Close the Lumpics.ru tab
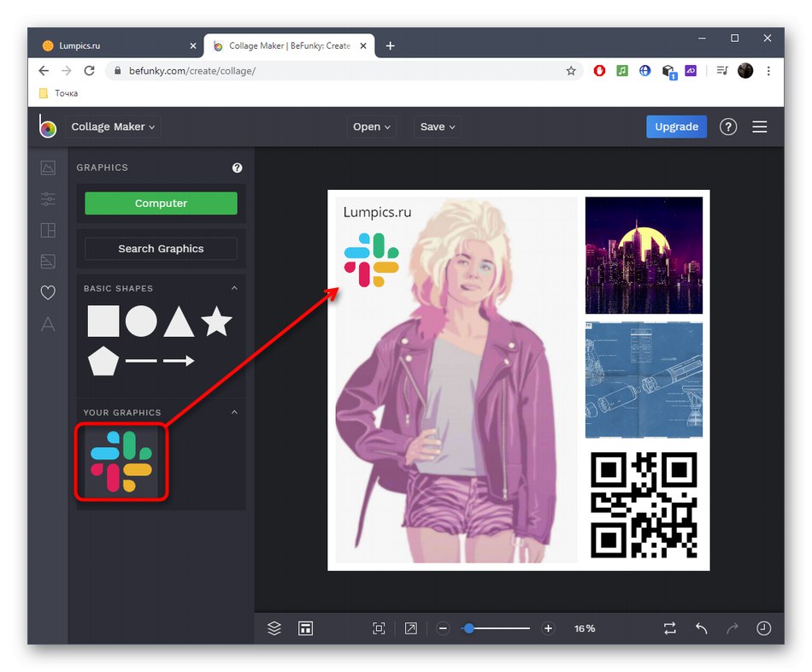The width and height of the screenshot is (812, 672). (x=193, y=45)
